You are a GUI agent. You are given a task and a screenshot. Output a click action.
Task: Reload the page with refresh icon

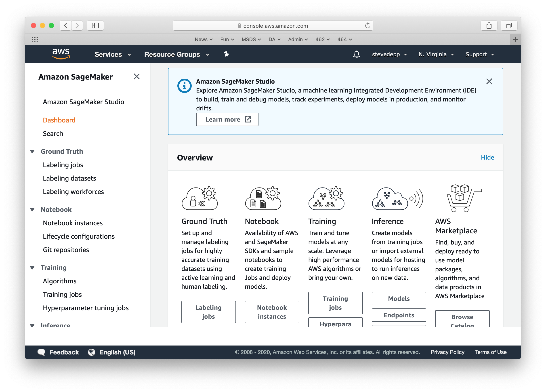coord(367,25)
